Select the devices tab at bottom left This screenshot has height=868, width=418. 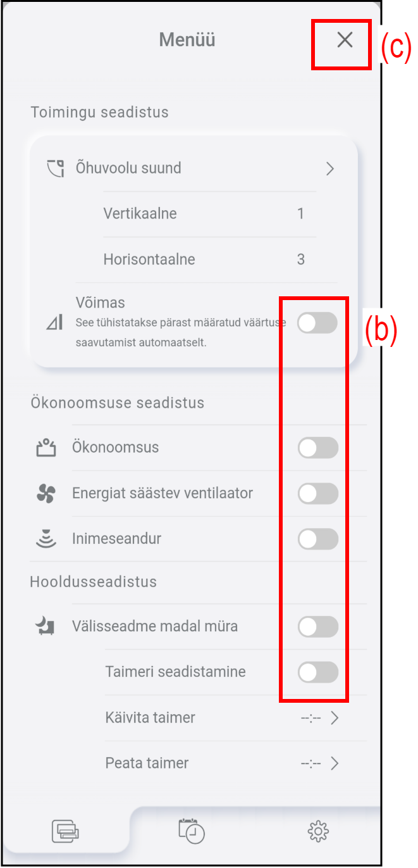[x=66, y=831]
